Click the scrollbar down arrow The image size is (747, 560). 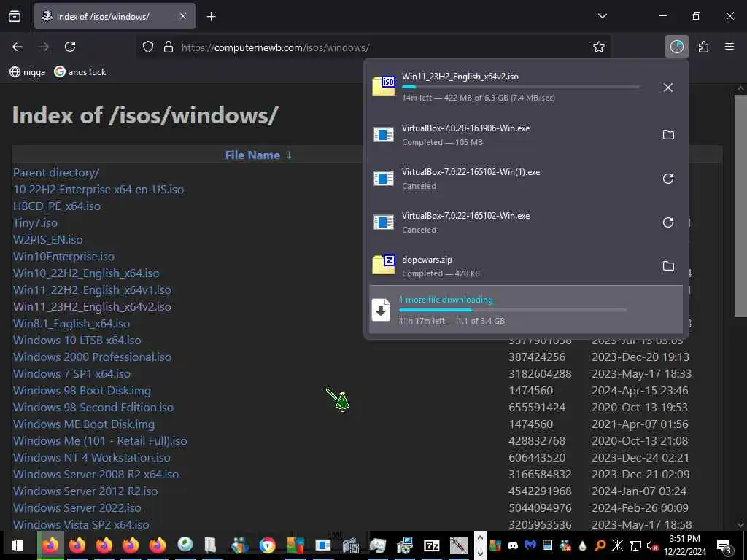740,525
